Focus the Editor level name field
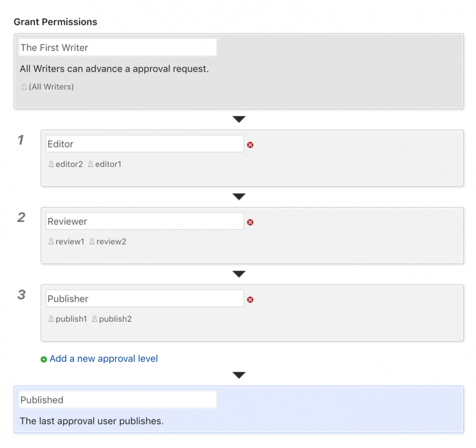Screen dimensions: 476x448 145,144
